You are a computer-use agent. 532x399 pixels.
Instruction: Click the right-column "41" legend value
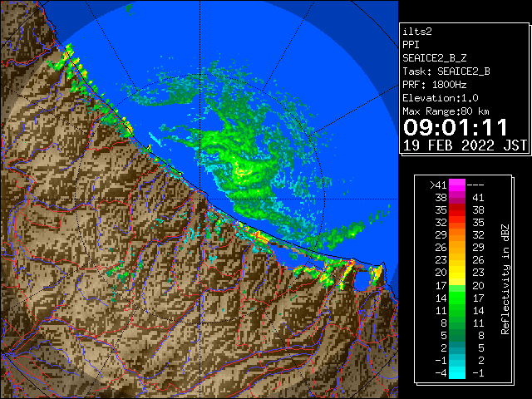[x=478, y=198]
